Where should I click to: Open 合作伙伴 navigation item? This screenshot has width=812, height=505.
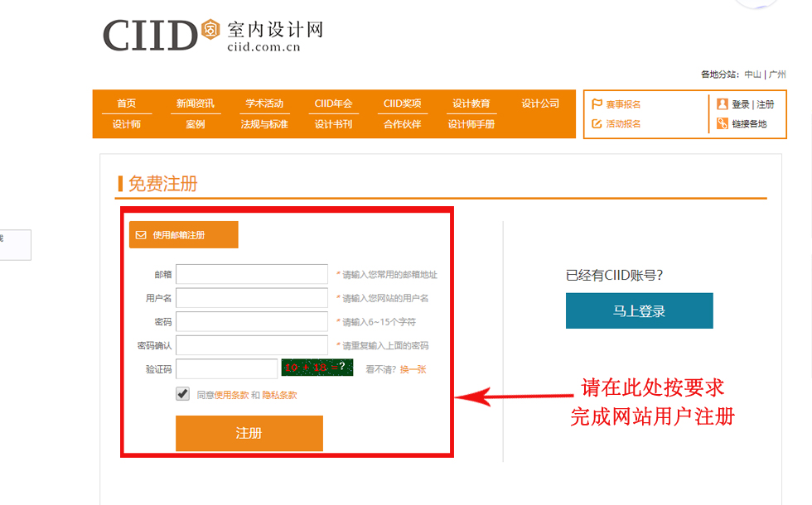point(403,124)
